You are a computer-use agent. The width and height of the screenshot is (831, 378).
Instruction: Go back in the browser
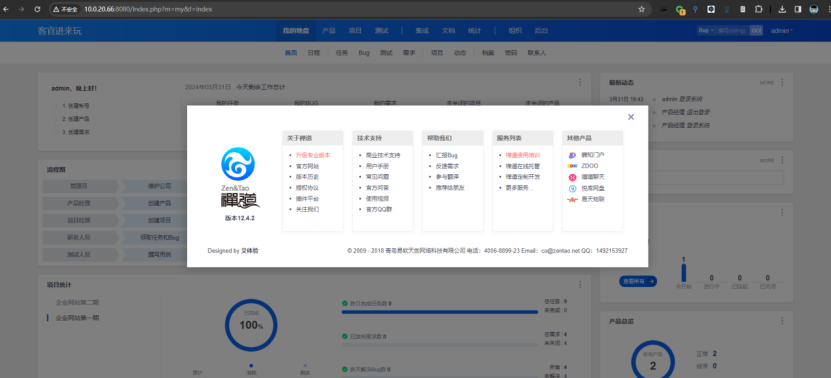[x=6, y=9]
